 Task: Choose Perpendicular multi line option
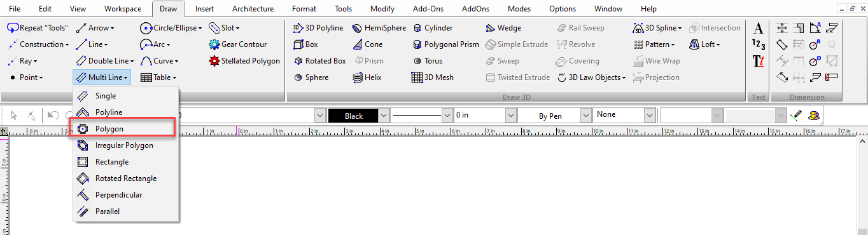(126, 195)
